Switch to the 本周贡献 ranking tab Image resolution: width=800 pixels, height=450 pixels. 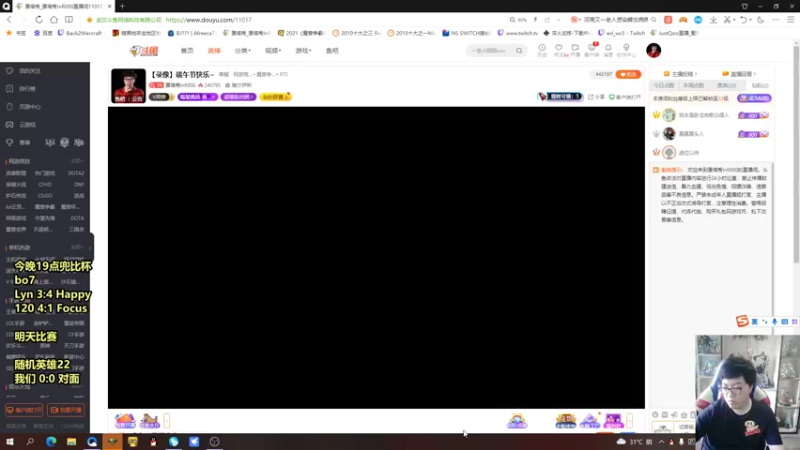[x=693, y=85]
